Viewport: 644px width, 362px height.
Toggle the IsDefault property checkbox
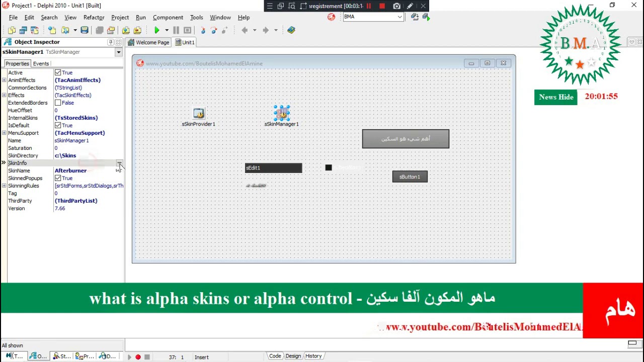(58, 125)
